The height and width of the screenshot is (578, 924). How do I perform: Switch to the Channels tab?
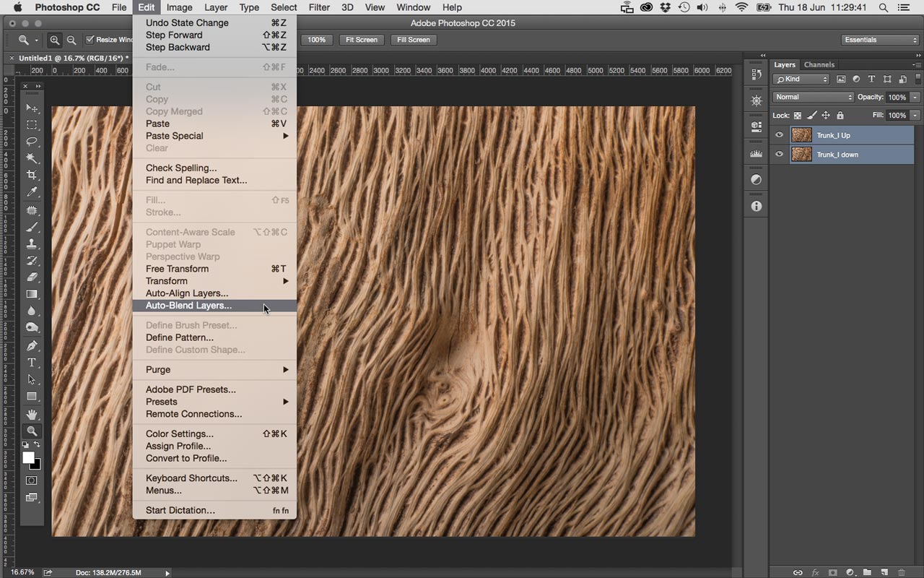click(819, 64)
